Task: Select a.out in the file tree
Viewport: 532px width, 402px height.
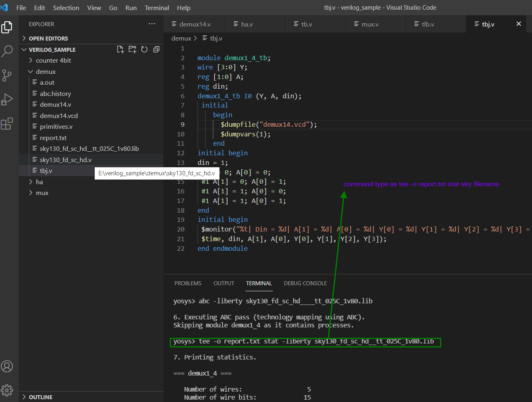Action: click(x=91, y=83)
